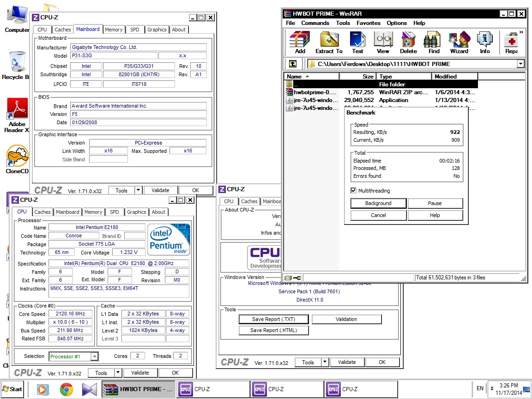Open Tools dropdown arrow in About CPU-Z window
The image size is (532, 399).
[325, 362]
